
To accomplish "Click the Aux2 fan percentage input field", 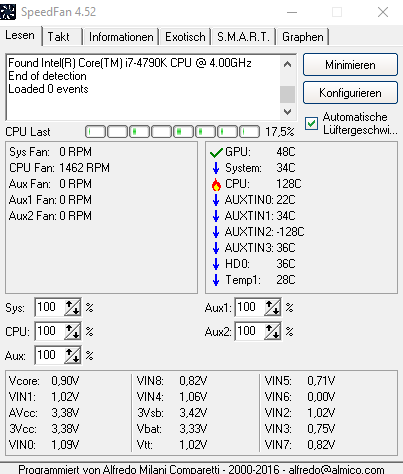I will 249,331.
